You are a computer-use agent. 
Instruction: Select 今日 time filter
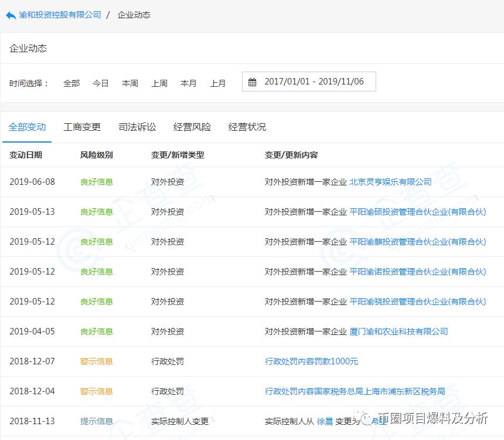coord(101,83)
